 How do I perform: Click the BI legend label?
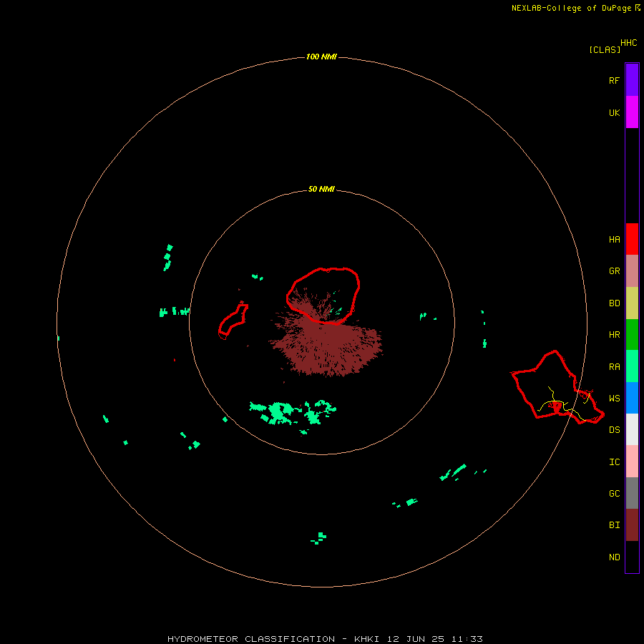pos(614,525)
